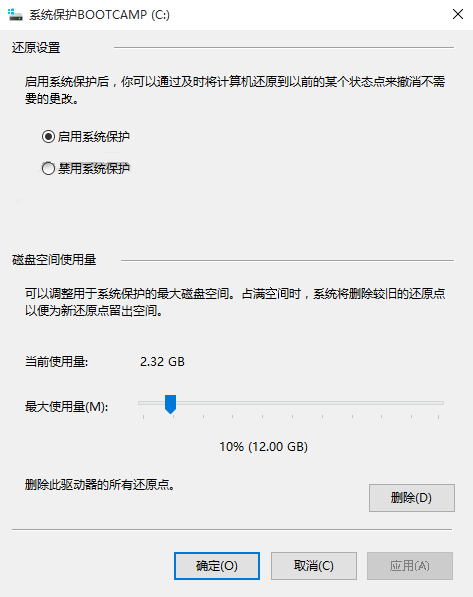The width and height of the screenshot is (473, 597).
Task: Cancel with the 取消(C) button
Action: click(313, 566)
